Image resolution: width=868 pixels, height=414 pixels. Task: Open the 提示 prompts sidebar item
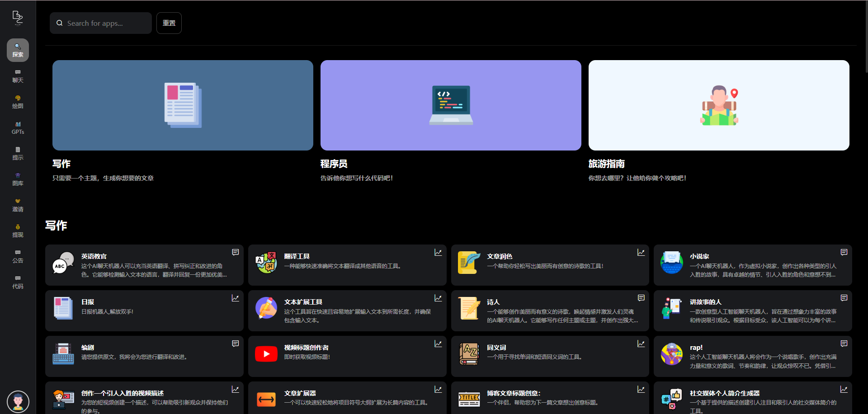[x=18, y=153]
